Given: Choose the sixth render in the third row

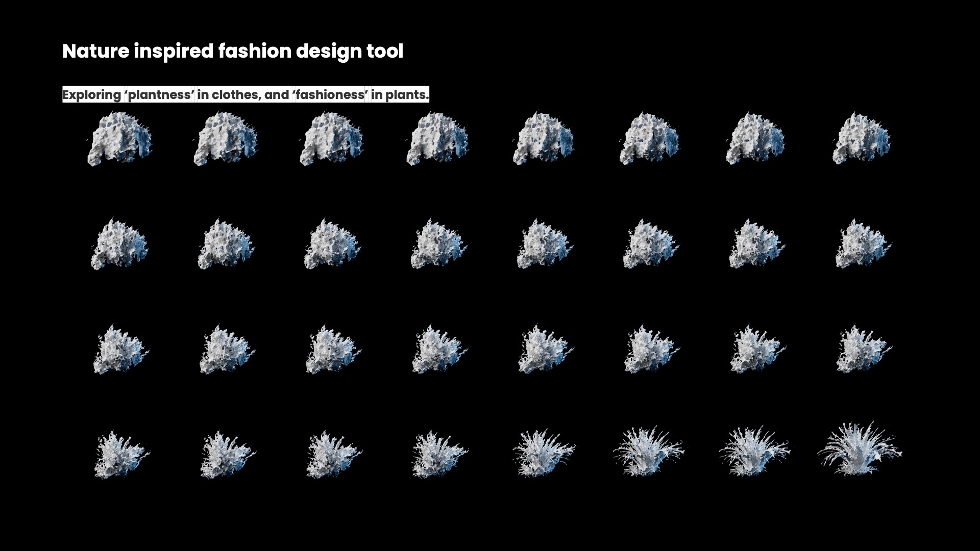Looking at the screenshot, I should pos(652,349).
